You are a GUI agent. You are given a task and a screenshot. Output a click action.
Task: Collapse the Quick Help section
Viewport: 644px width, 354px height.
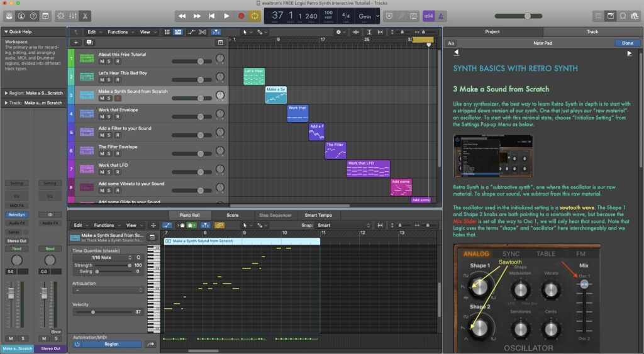point(6,31)
